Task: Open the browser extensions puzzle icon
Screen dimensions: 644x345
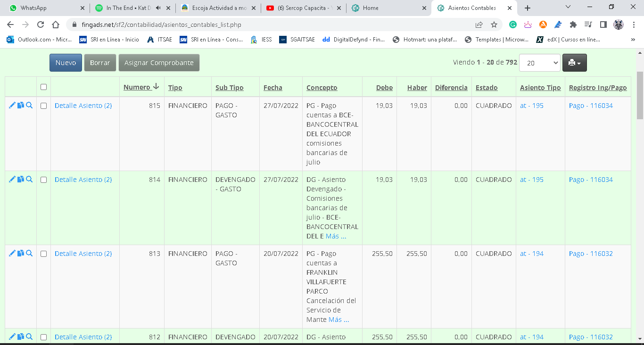Action: pyautogui.click(x=573, y=25)
